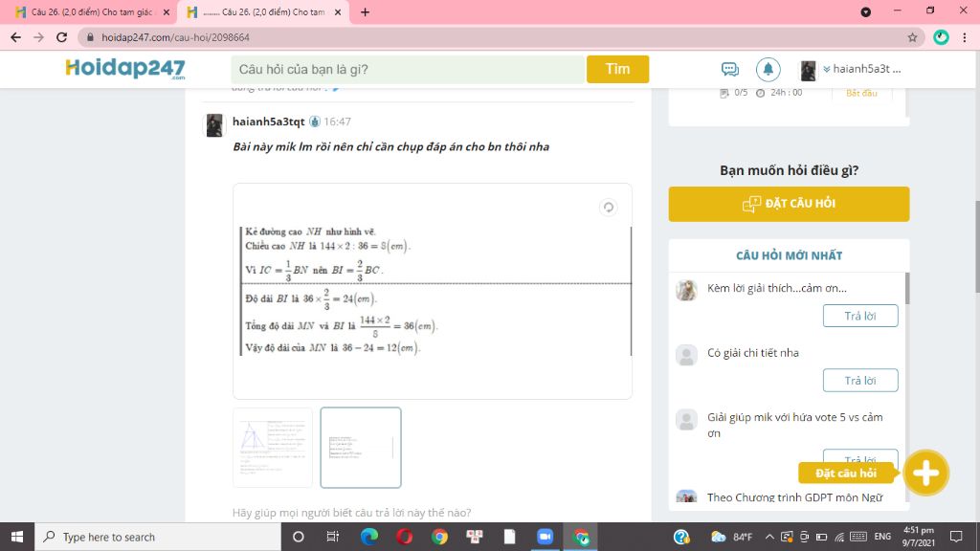
Task: Close the first Câu 26 tab
Action: (167, 11)
